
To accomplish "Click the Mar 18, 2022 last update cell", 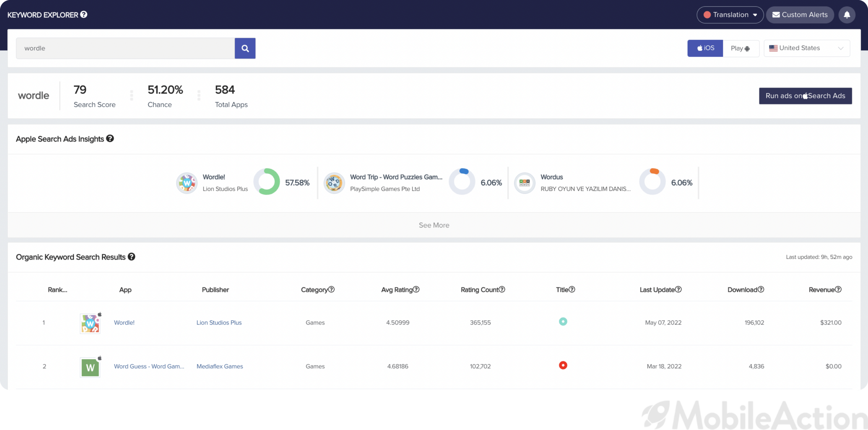I will click(664, 366).
